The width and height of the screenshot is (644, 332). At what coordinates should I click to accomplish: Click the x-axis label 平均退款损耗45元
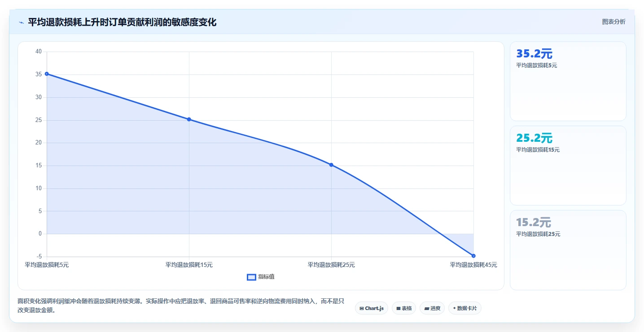[473, 265]
